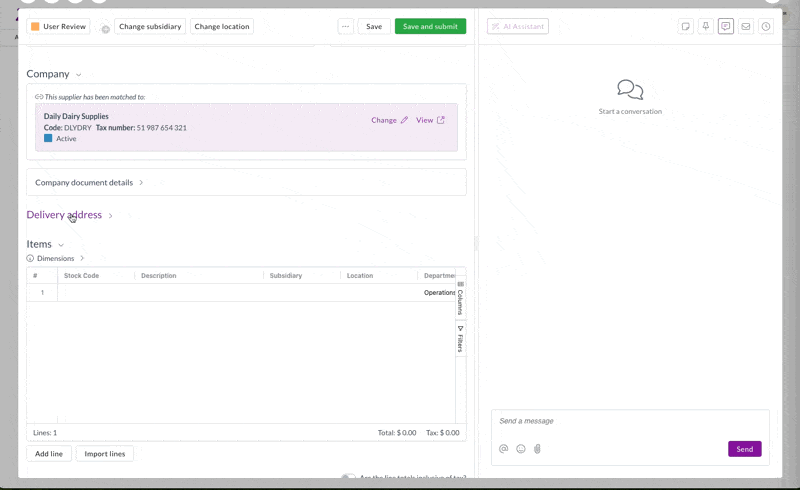Click the pin icon
Viewport: 800px width, 490px height.
[x=706, y=27]
